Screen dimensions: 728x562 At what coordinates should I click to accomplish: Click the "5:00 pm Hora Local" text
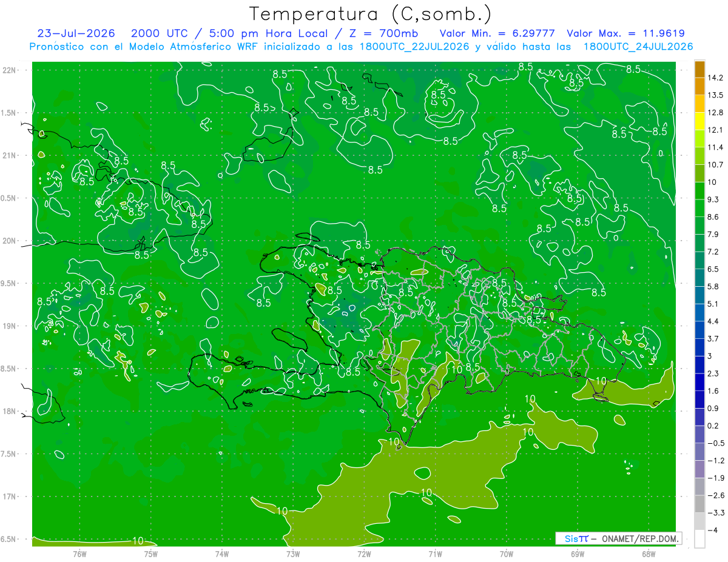(x=269, y=33)
